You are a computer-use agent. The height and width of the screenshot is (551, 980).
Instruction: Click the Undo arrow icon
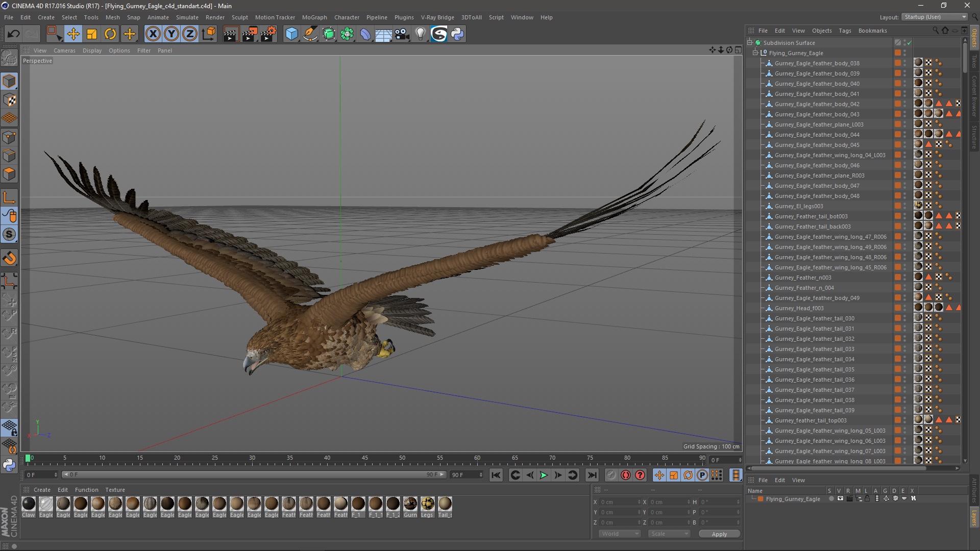click(x=13, y=34)
